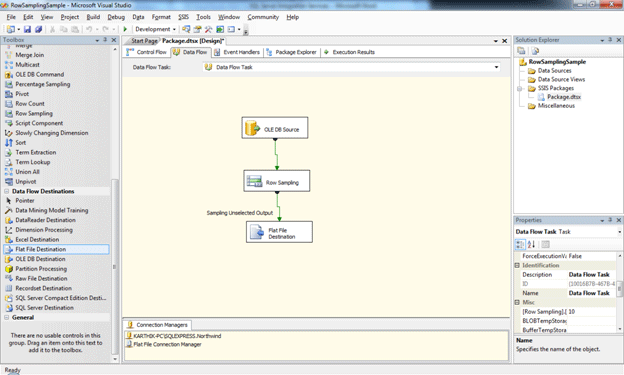
Task: Select Partition Processing destination
Action: [x=41, y=269]
